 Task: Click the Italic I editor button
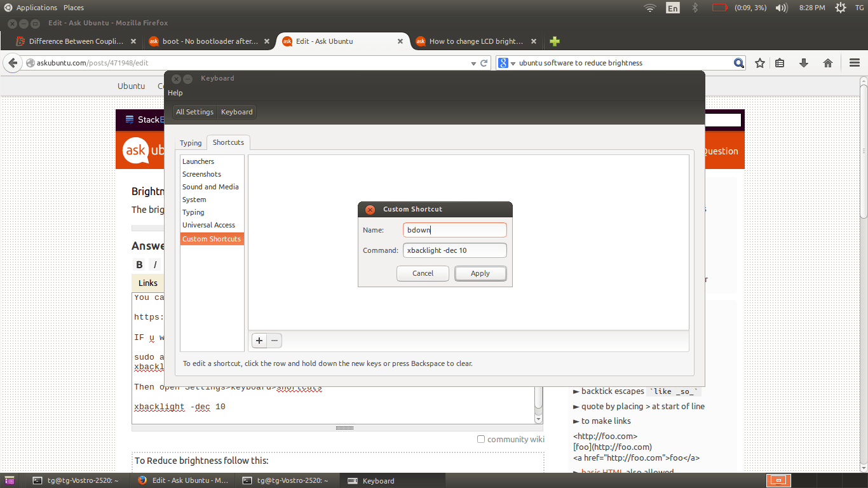coord(155,265)
